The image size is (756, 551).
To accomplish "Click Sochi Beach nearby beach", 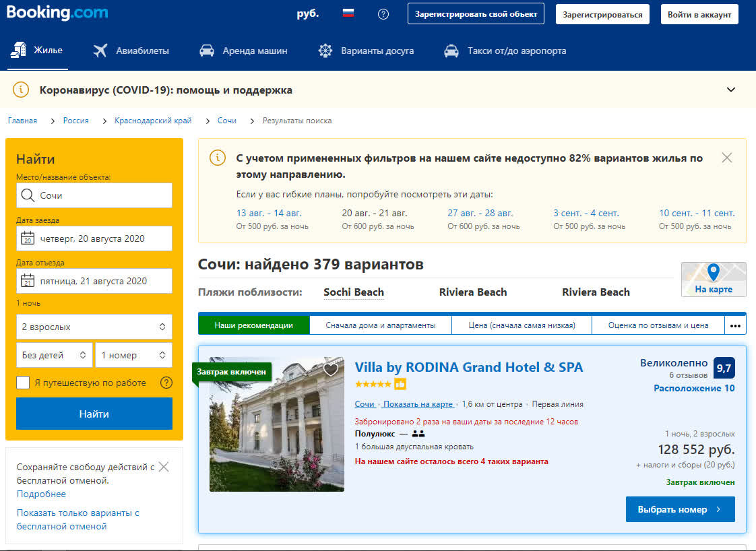I will click(x=354, y=292).
